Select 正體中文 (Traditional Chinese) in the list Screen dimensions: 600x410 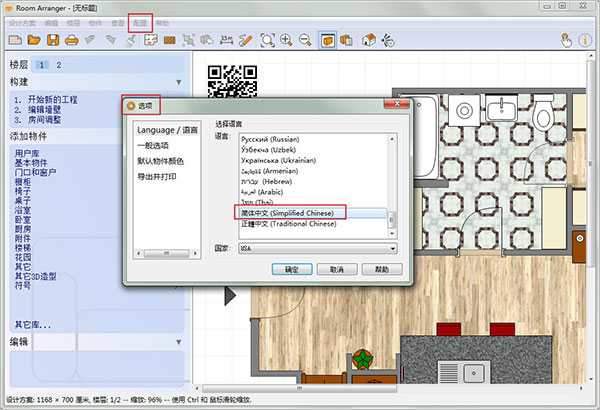click(290, 224)
